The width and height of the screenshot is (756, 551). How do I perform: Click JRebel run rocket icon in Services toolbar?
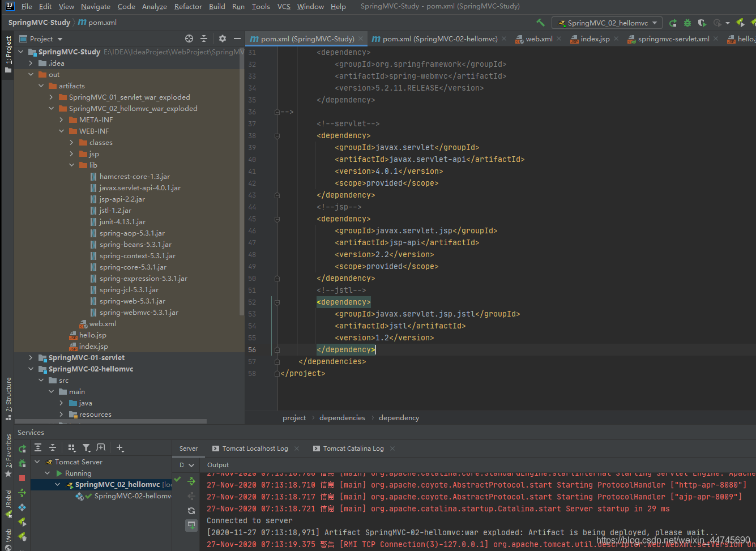click(x=22, y=522)
